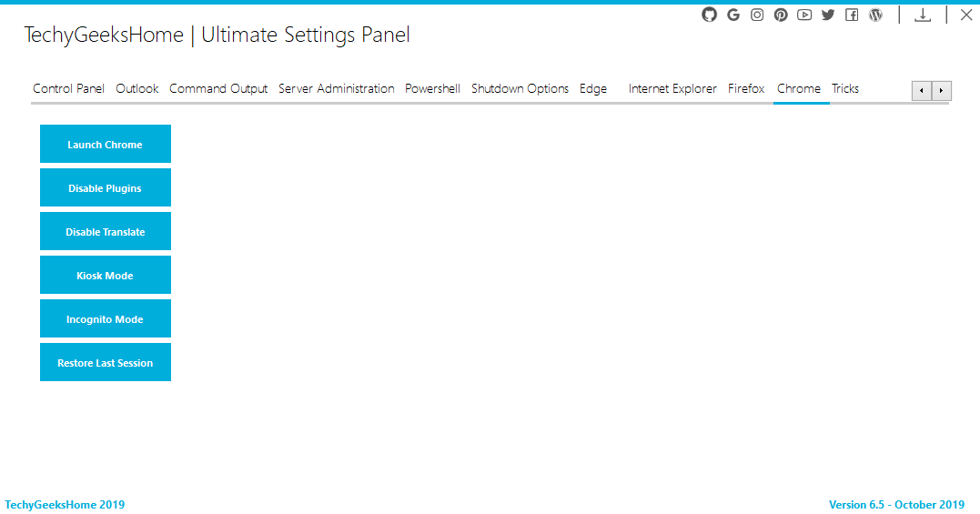Image resolution: width=980 pixels, height=514 pixels.
Task: Click the Ultimate Settings Panel title
Action: [x=306, y=35]
